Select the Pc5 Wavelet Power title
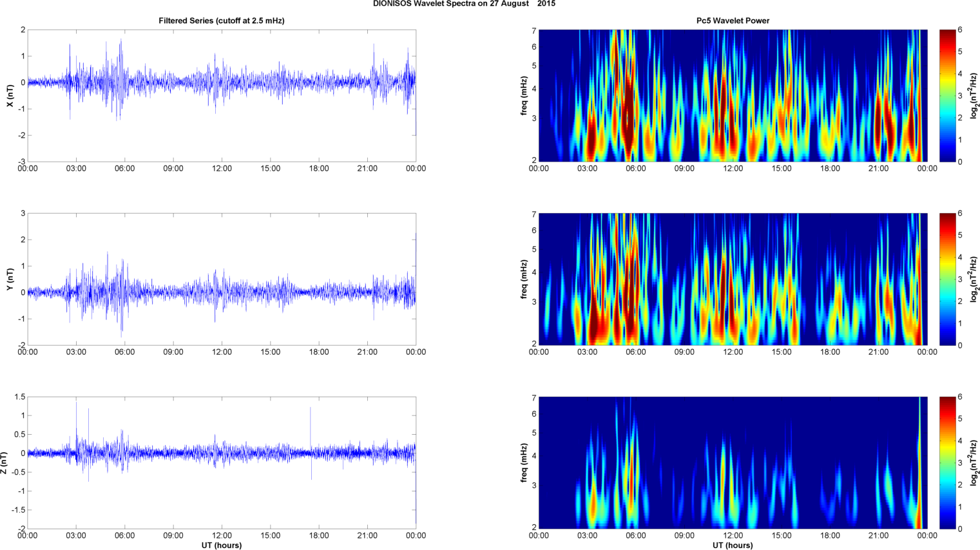Screen dimensions: 980x550 733,21
